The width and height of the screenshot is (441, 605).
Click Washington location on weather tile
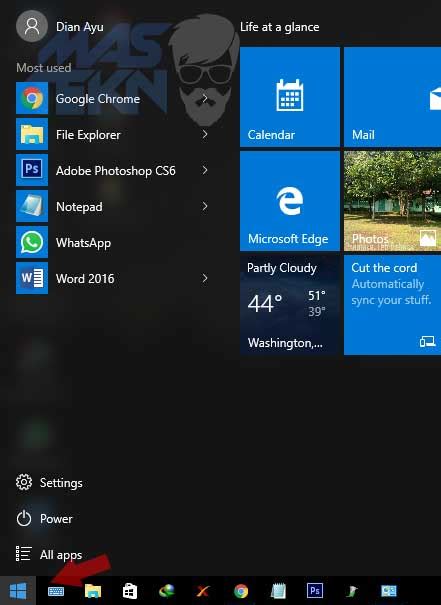(285, 343)
